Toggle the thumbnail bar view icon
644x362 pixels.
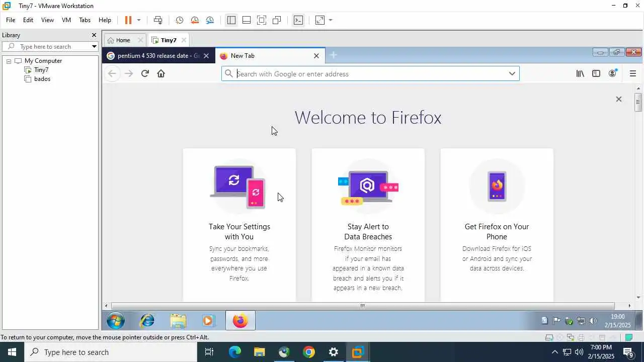[247, 20]
